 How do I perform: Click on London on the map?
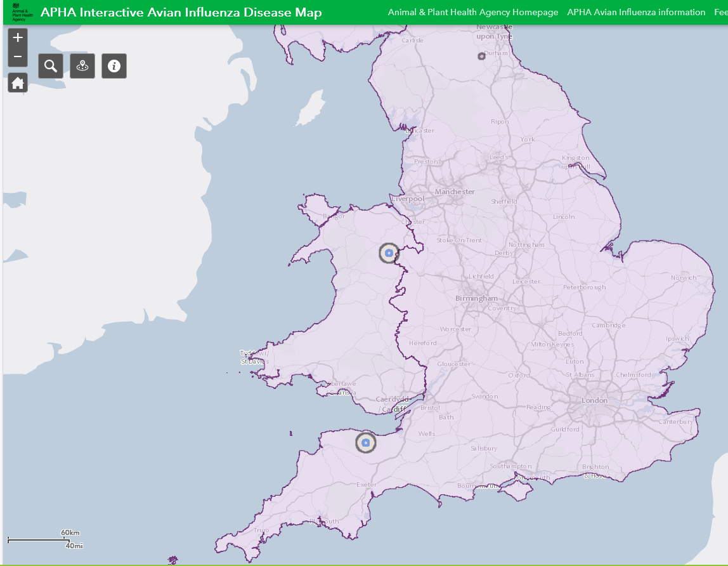[594, 400]
